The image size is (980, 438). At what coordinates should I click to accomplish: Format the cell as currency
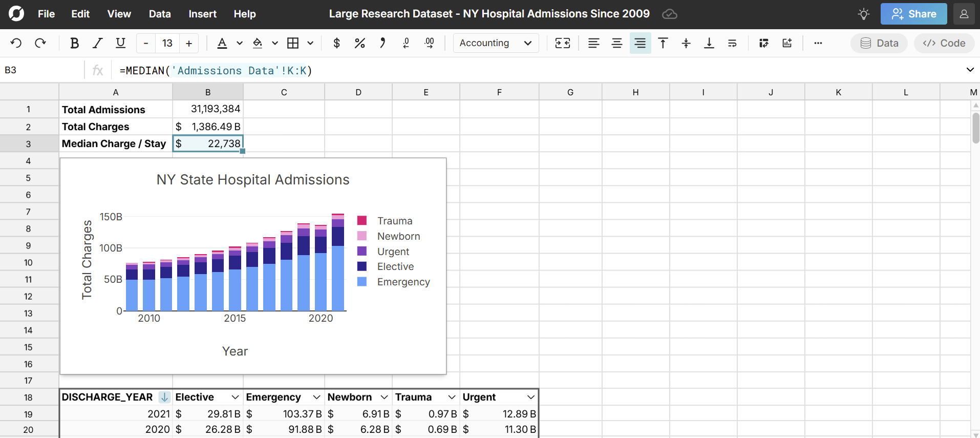[x=336, y=43]
